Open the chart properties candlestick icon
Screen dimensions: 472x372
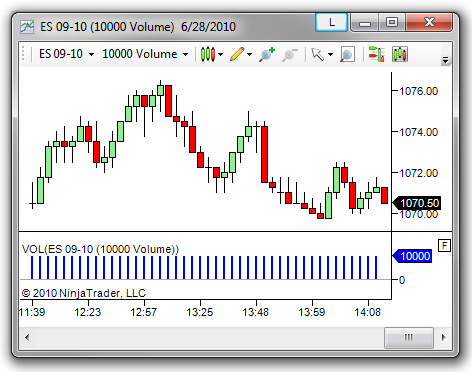(400, 54)
